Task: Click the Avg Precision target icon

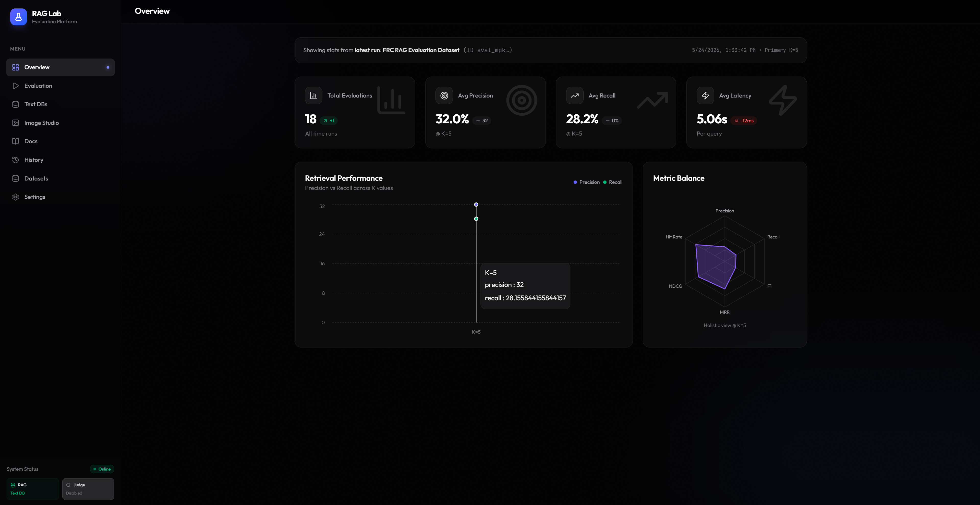Action: point(444,95)
